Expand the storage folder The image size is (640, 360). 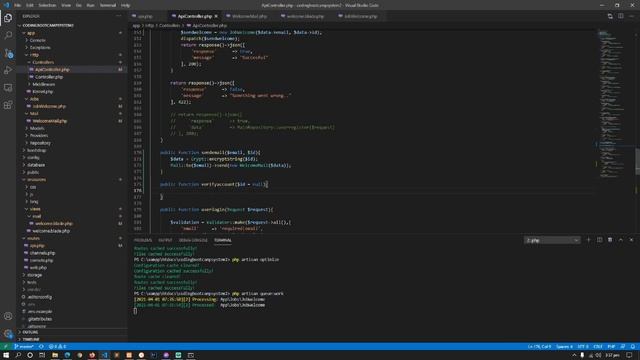35,275
